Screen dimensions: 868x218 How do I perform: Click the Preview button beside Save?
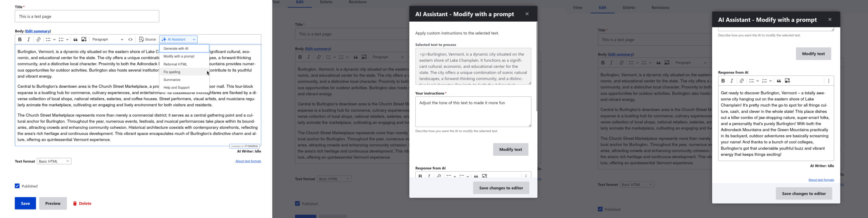(53, 203)
